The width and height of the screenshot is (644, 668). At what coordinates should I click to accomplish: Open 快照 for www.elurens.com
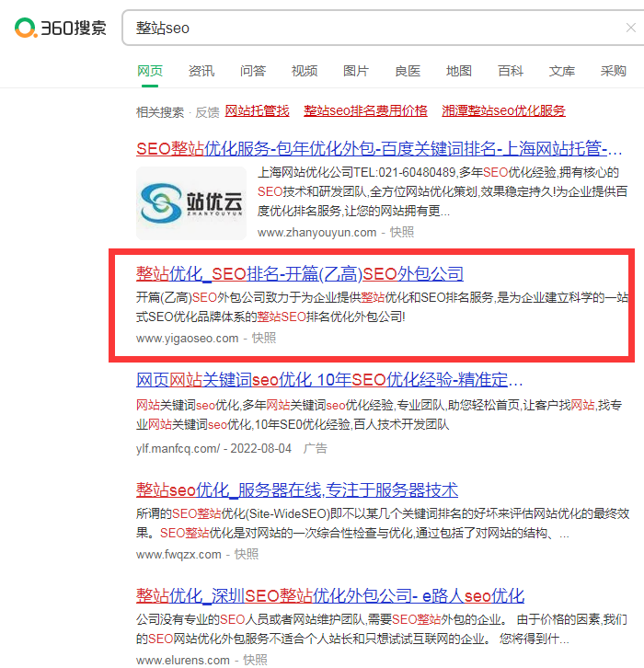click(x=255, y=660)
